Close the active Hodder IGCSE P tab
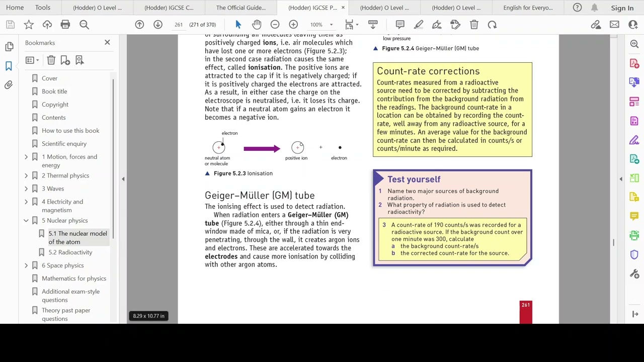Image resolution: width=644 pixels, height=362 pixels. pyautogui.click(x=343, y=8)
